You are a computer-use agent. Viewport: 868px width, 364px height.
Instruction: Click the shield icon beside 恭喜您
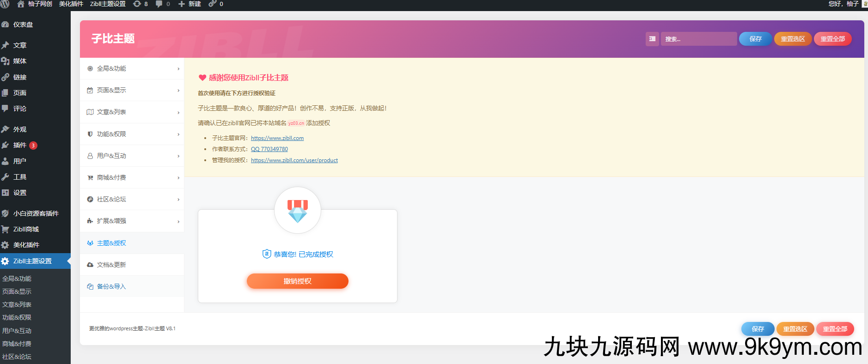click(x=267, y=254)
